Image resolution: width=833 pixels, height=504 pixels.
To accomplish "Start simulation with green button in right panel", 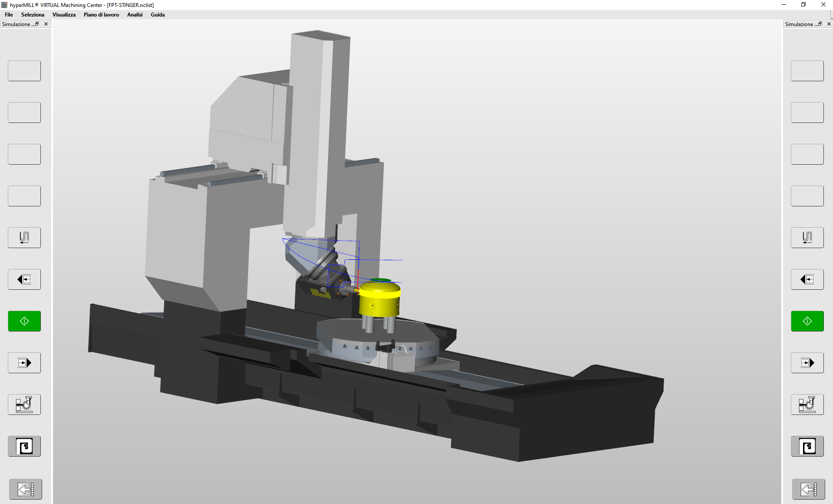I will (x=807, y=321).
